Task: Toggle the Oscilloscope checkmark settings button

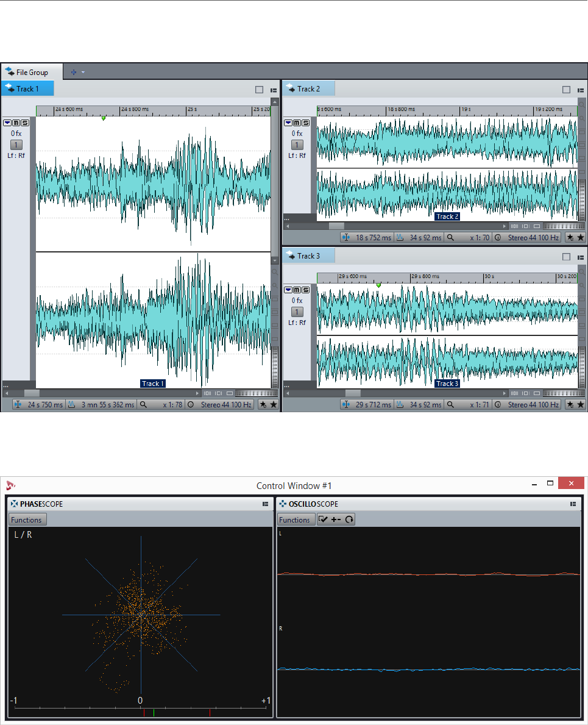Action: (324, 520)
